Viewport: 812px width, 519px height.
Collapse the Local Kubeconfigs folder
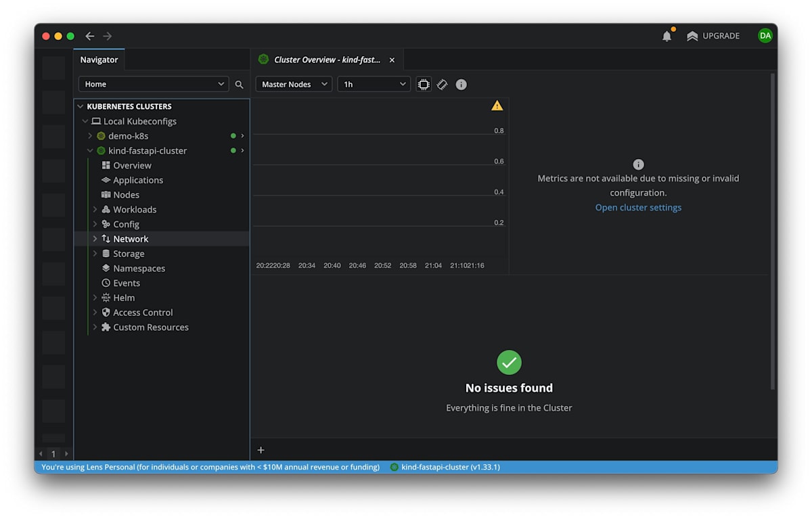[85, 121]
